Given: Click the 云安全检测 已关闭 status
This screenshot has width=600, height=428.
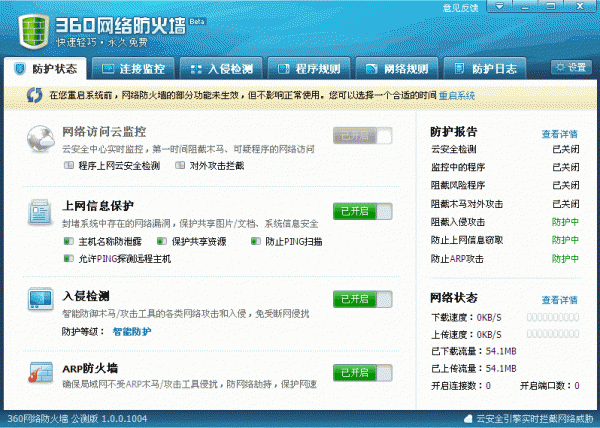Looking at the screenshot, I should pyautogui.click(x=566, y=149).
